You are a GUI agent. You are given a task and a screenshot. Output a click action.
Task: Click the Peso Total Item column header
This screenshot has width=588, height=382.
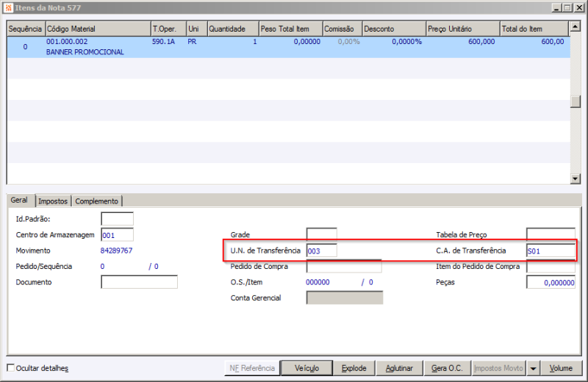pyautogui.click(x=291, y=29)
